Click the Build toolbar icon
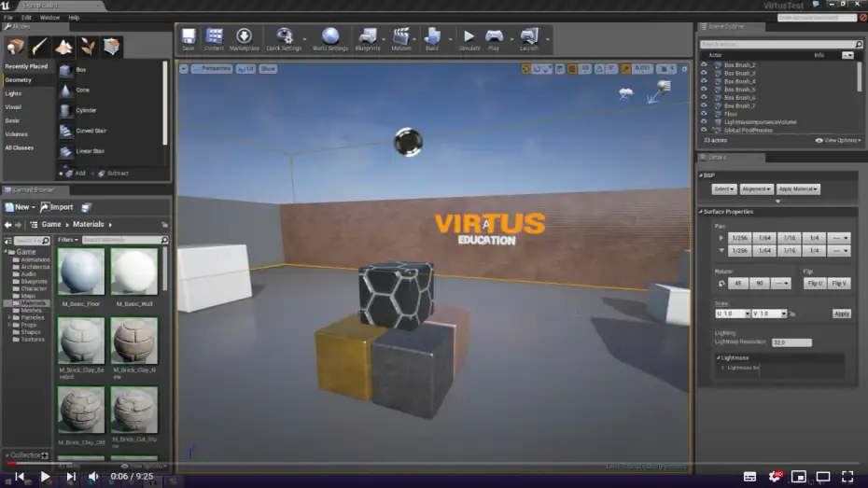868x488 pixels. pos(432,39)
